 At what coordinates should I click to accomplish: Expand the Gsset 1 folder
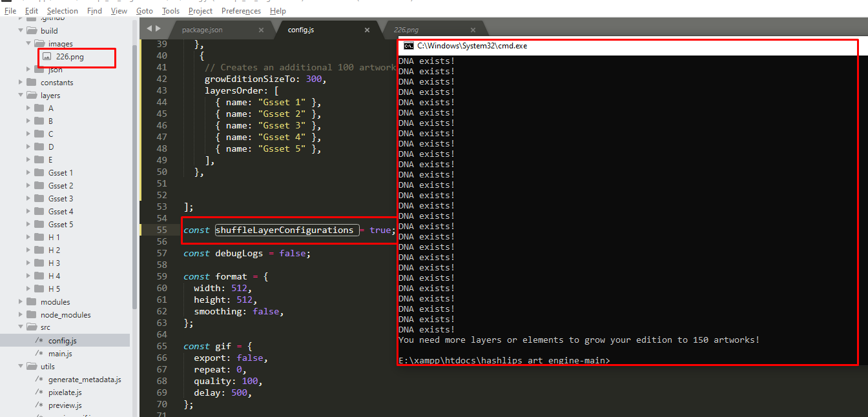27,172
